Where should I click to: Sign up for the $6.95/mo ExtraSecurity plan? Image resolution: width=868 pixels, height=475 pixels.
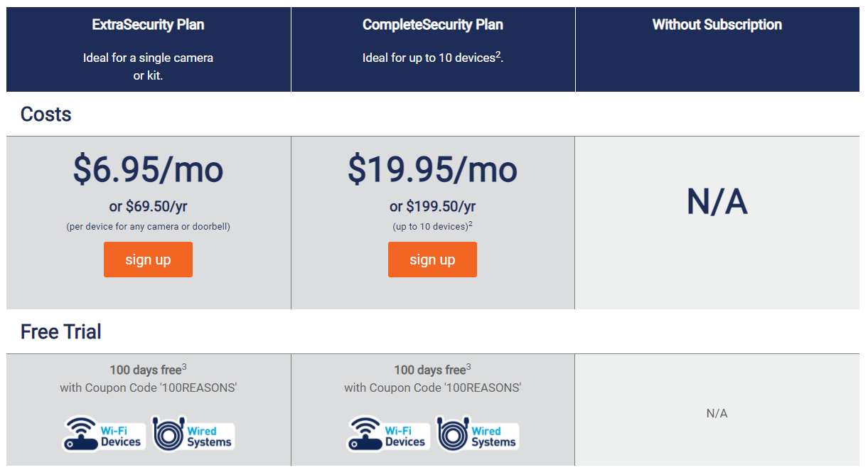pyautogui.click(x=148, y=260)
